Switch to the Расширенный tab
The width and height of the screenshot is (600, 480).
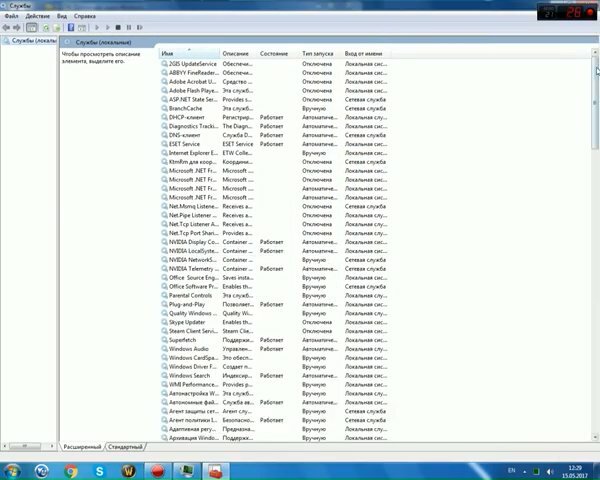82,447
